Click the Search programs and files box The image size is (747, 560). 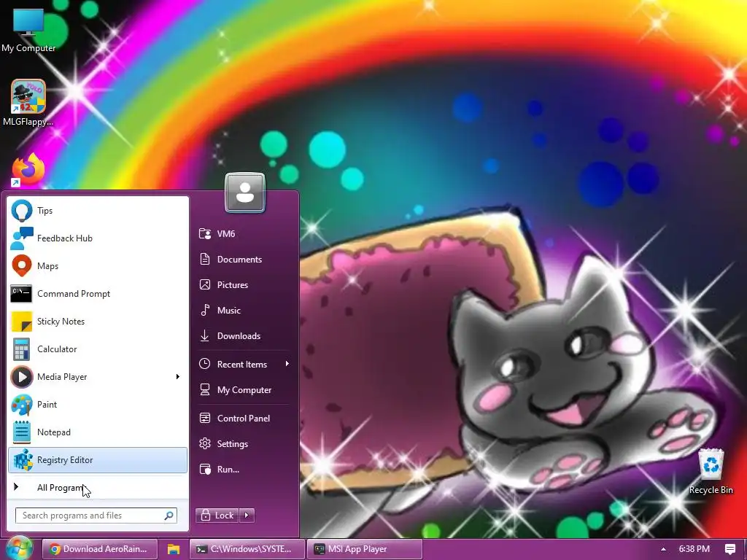pyautogui.click(x=96, y=516)
